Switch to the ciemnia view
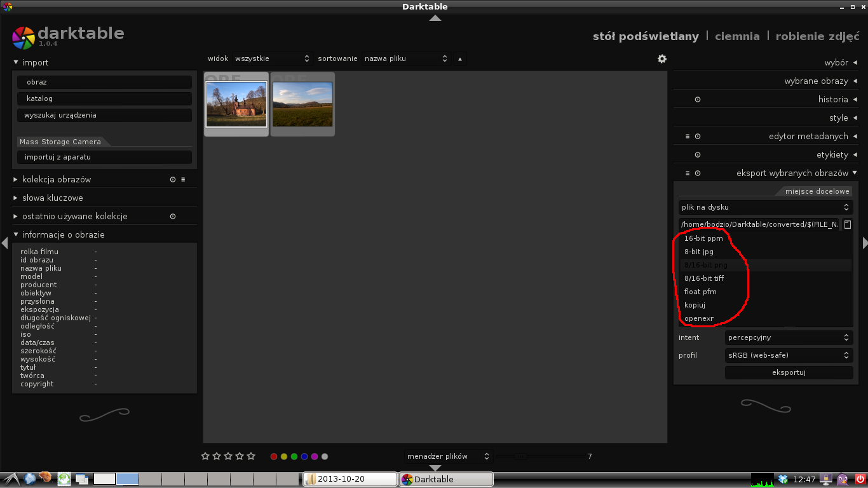 737,36
